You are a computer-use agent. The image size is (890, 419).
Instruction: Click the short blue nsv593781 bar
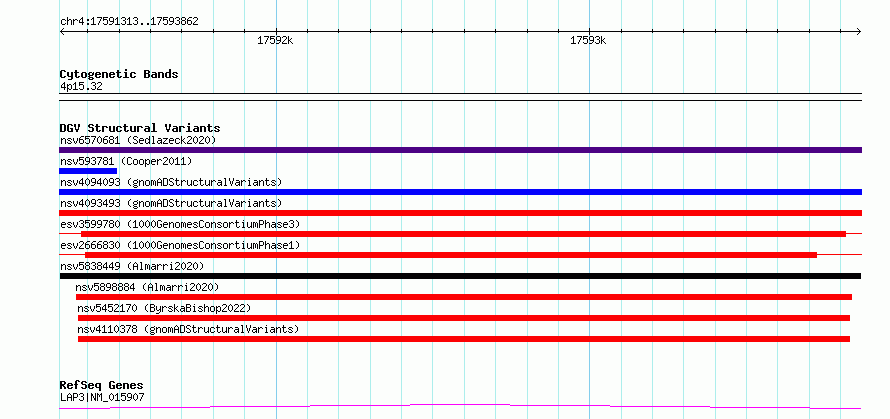coord(88,171)
